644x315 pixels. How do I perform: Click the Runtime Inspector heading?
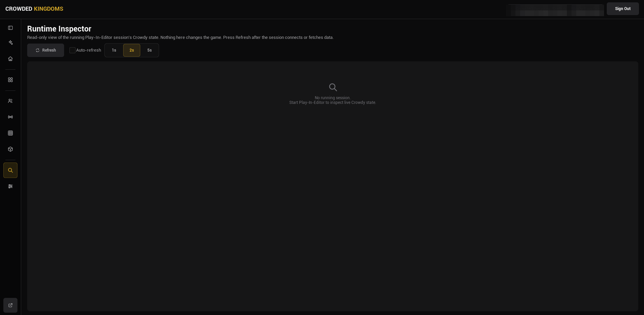(59, 29)
